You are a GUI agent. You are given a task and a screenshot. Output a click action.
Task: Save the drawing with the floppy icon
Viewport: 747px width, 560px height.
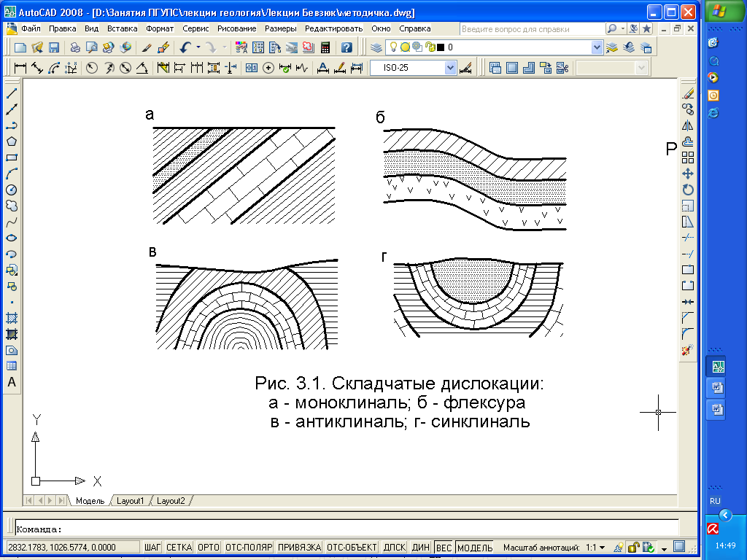[x=54, y=47]
